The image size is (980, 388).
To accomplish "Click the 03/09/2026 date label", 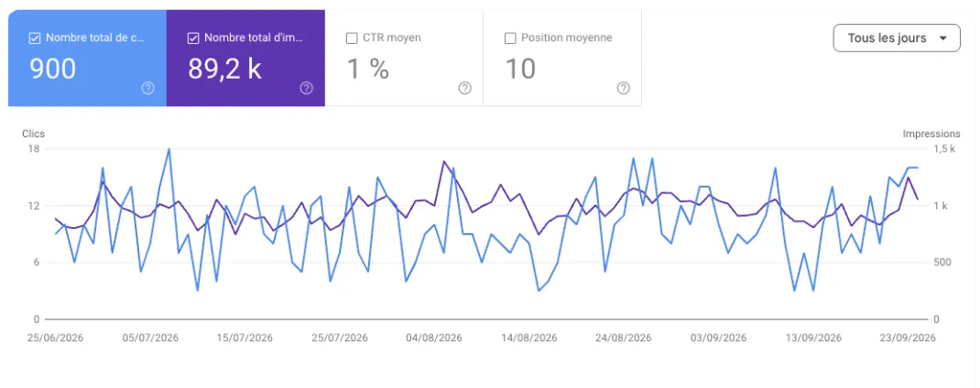I will click(718, 338).
